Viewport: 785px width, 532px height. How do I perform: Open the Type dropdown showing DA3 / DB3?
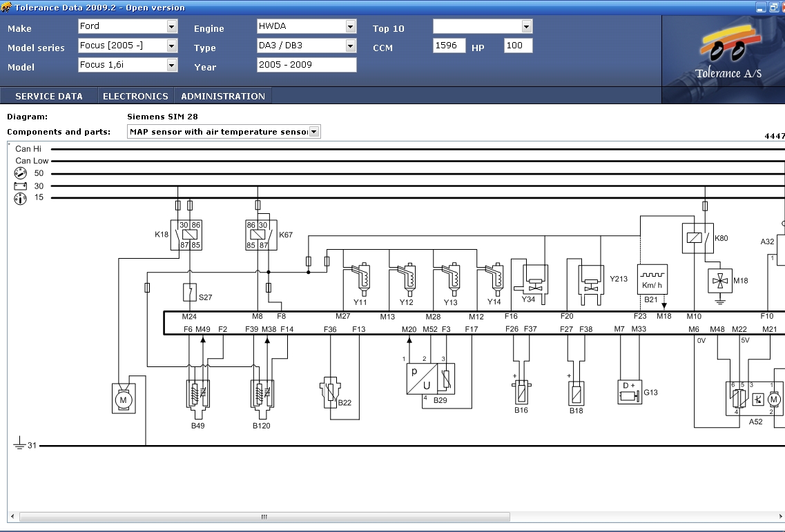[307, 46]
